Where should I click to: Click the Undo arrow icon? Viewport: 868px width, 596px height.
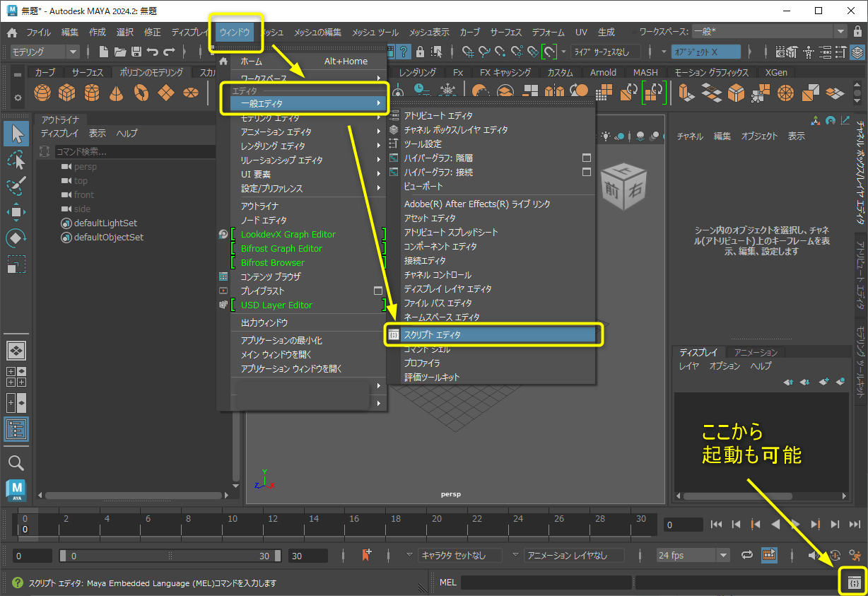point(152,52)
